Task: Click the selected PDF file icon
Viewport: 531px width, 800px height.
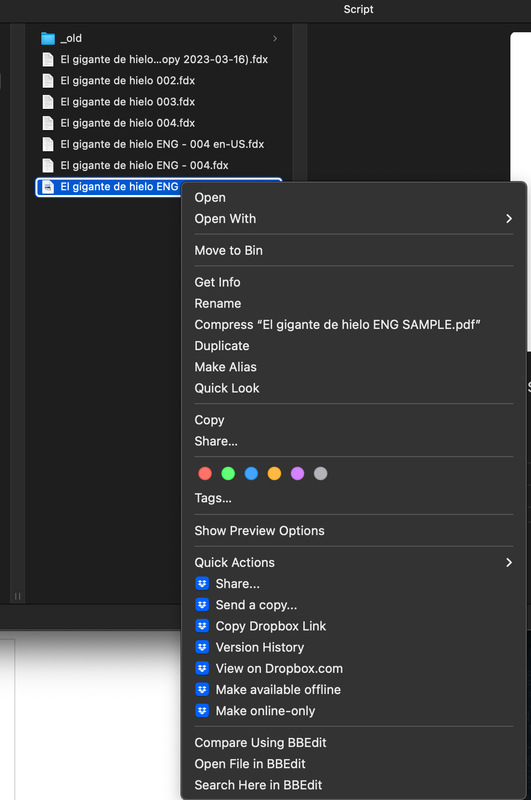Action: coord(48,187)
